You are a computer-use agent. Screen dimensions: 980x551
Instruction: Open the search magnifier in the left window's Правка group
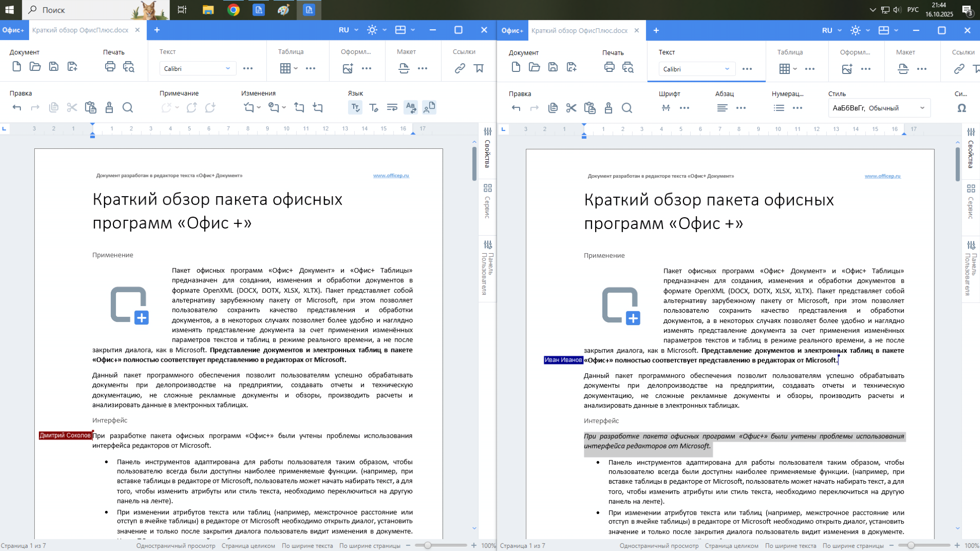(128, 108)
